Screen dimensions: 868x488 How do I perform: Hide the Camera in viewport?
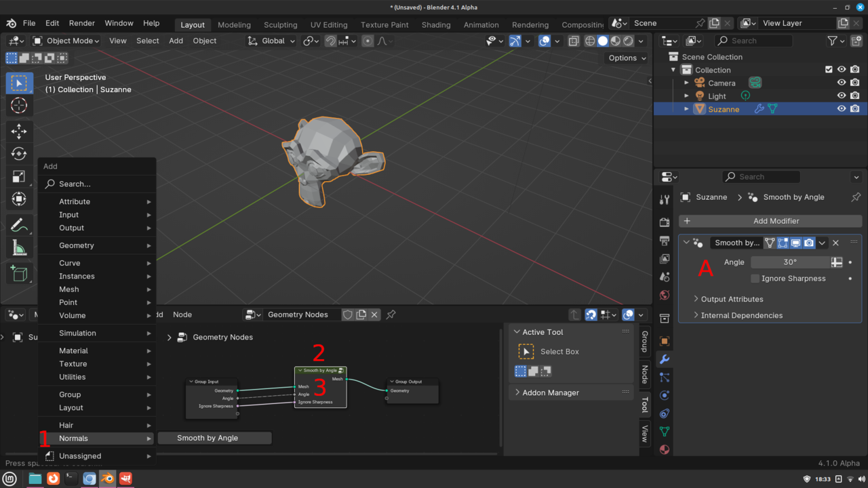tap(842, 83)
